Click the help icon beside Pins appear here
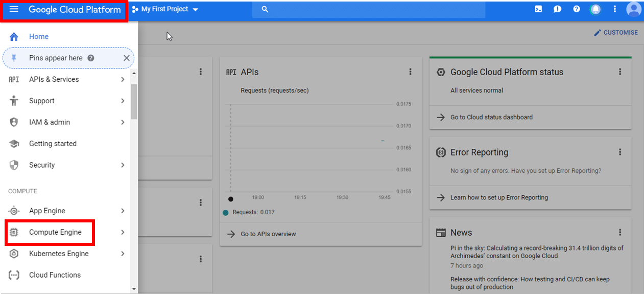This screenshot has height=294, width=644. click(91, 58)
